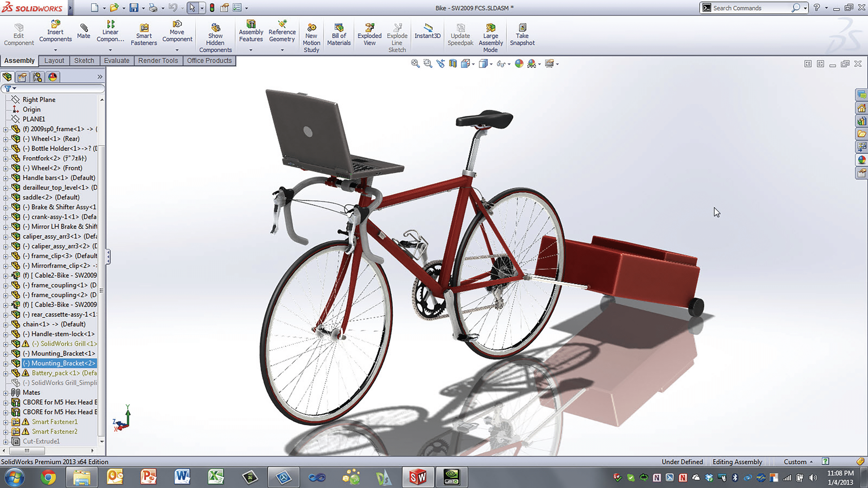868x488 pixels.
Task: Switch to the Render Tools tab
Action: pos(158,61)
